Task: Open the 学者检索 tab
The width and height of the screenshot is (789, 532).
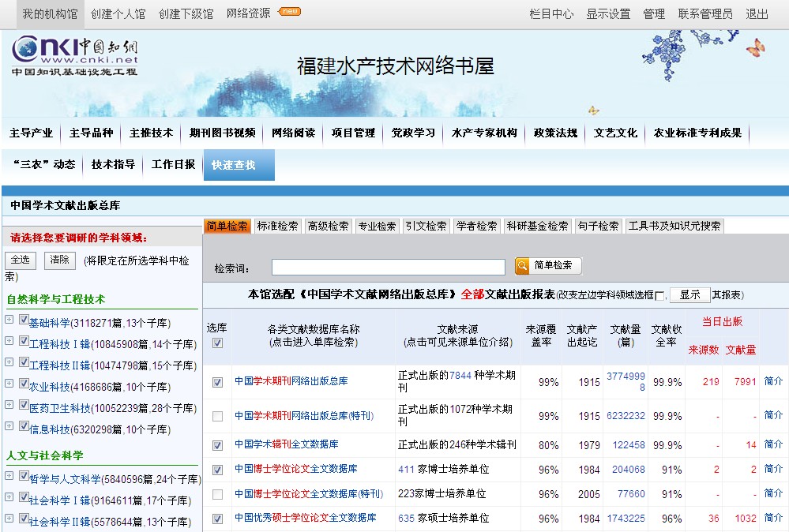Action: tap(476, 227)
